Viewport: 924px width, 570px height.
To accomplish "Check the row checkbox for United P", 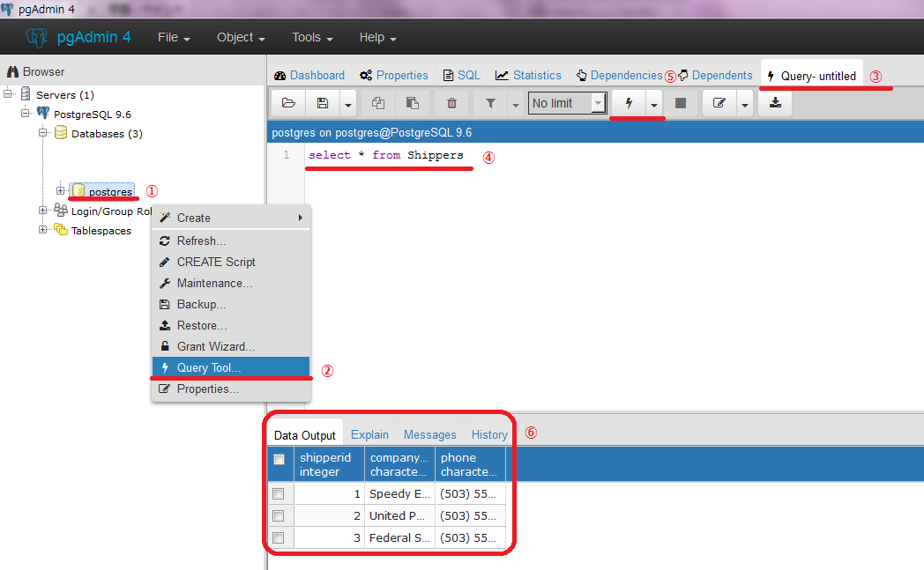I will point(279,516).
